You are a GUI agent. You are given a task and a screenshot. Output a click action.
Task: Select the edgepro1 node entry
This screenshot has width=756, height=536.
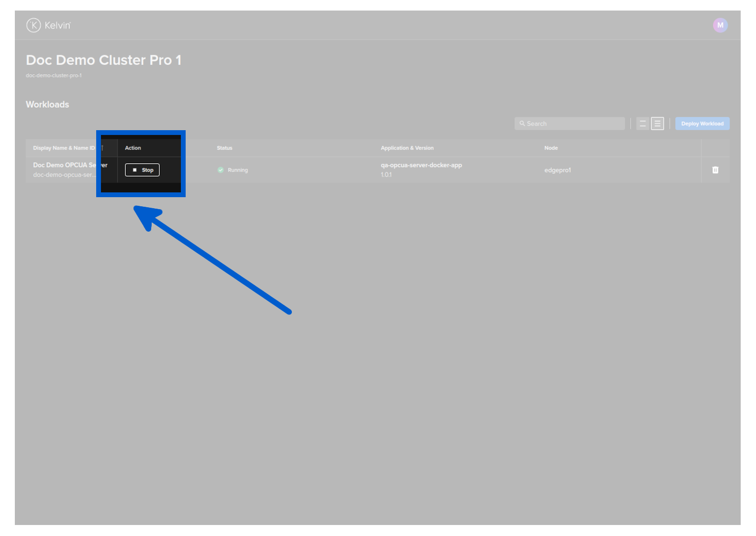click(x=557, y=170)
